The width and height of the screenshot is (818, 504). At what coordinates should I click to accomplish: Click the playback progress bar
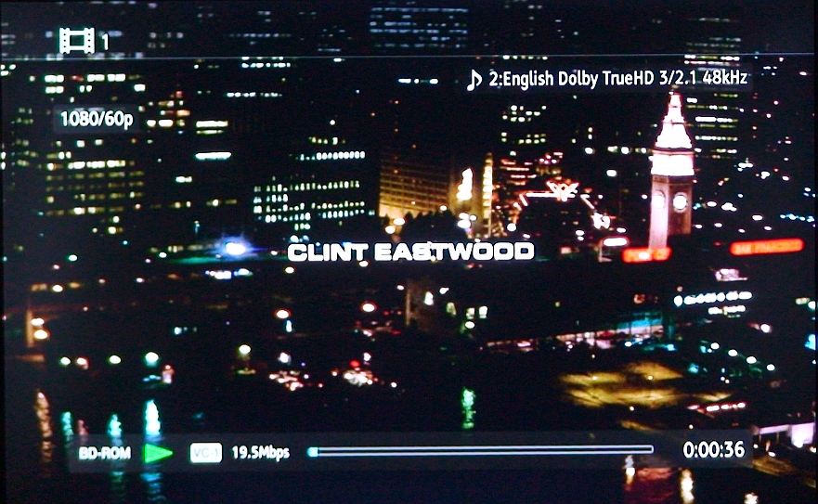tap(480, 451)
